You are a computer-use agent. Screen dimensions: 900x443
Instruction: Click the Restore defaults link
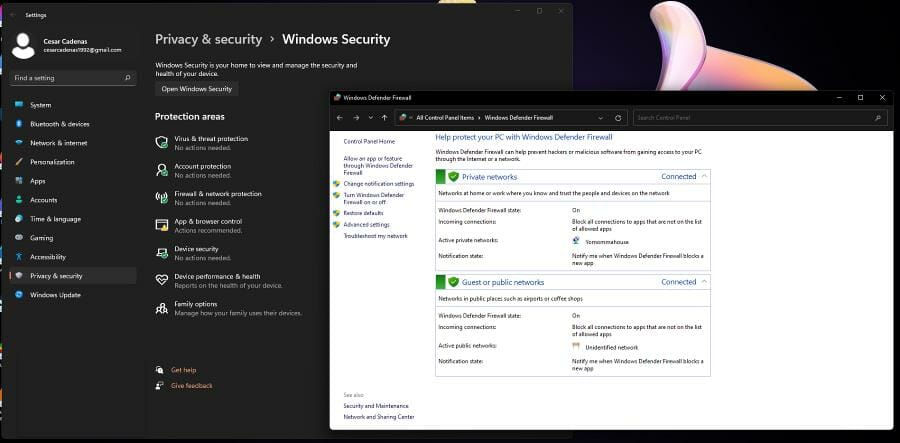tap(363, 213)
